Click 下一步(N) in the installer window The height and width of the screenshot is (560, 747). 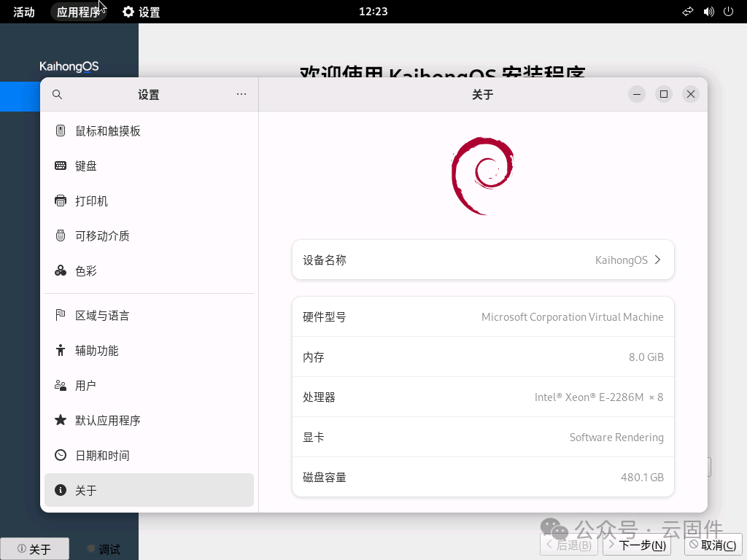point(637,545)
